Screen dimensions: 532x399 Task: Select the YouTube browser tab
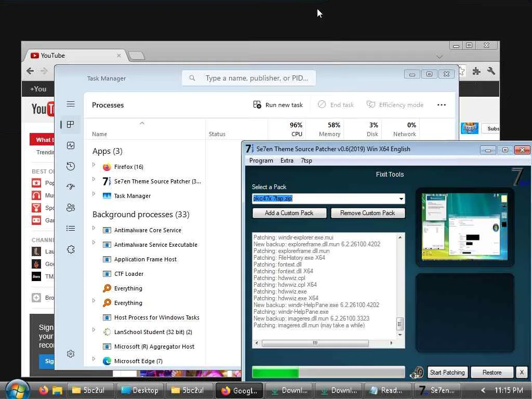pyautogui.click(x=74, y=55)
